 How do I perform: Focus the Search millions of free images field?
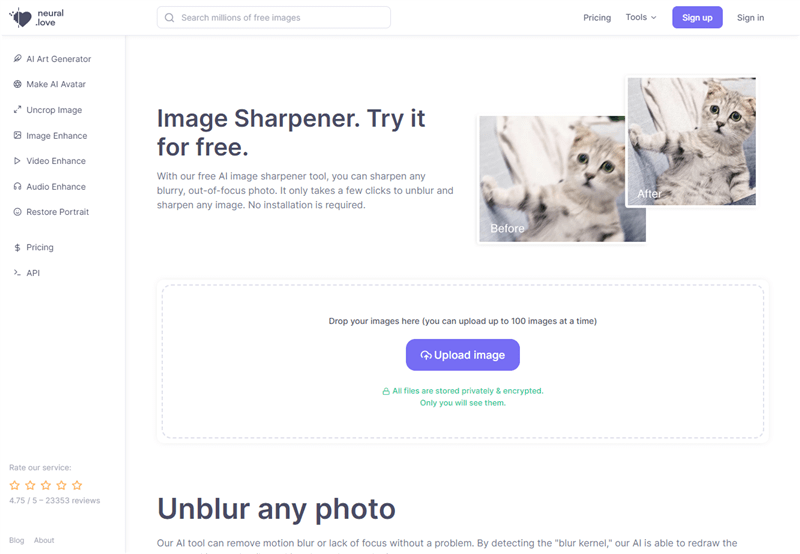click(274, 17)
